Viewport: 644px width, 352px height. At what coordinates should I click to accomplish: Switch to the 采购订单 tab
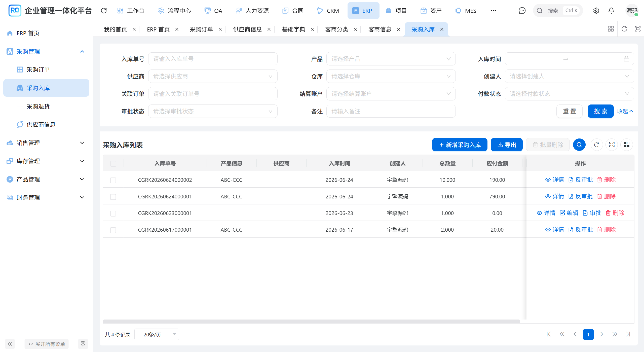[x=201, y=29]
